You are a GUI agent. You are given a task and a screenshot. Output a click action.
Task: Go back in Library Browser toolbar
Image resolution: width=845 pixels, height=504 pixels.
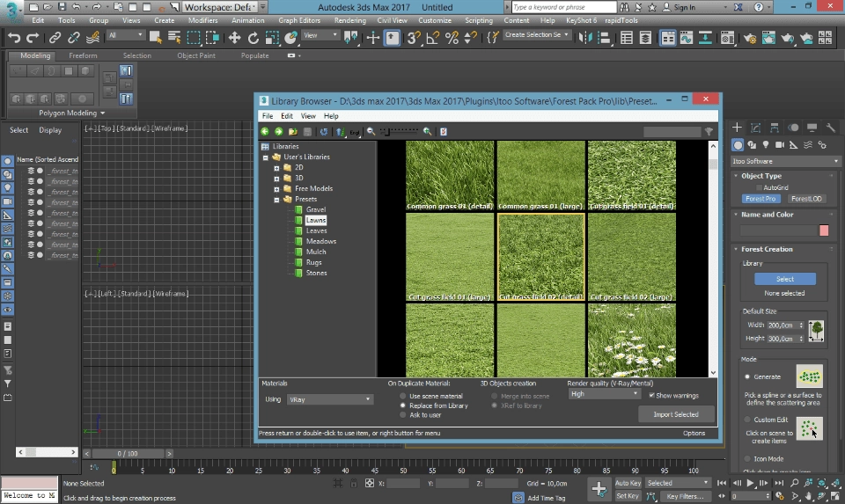pos(265,131)
